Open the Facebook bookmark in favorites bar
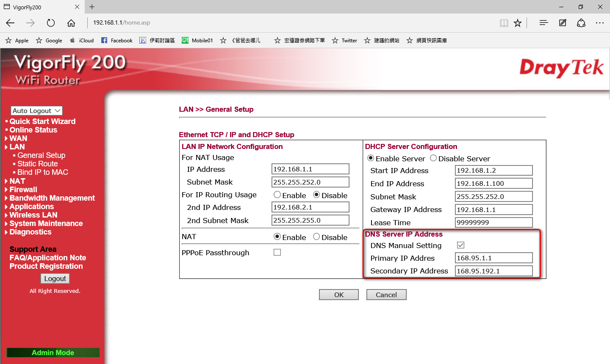The height and width of the screenshot is (364, 610). 117,41
